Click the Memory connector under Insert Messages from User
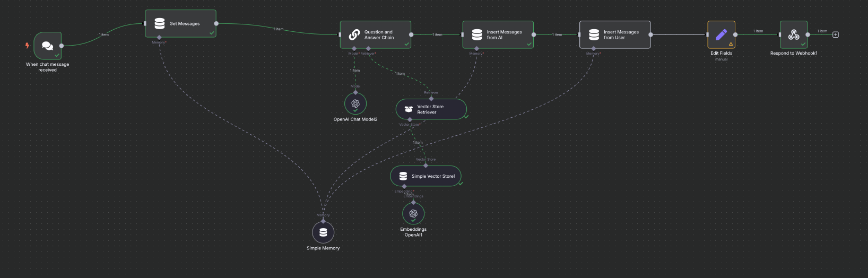This screenshot has height=278, width=868. 593,49
